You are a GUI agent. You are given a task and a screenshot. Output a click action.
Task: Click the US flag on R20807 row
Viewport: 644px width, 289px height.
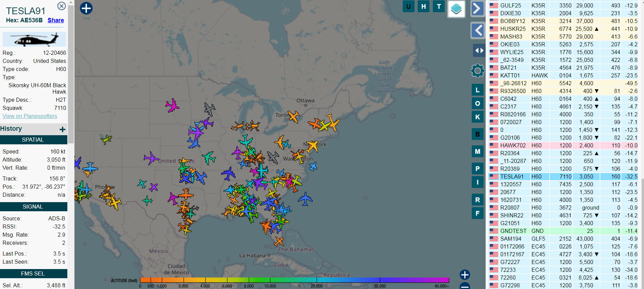(x=494, y=208)
